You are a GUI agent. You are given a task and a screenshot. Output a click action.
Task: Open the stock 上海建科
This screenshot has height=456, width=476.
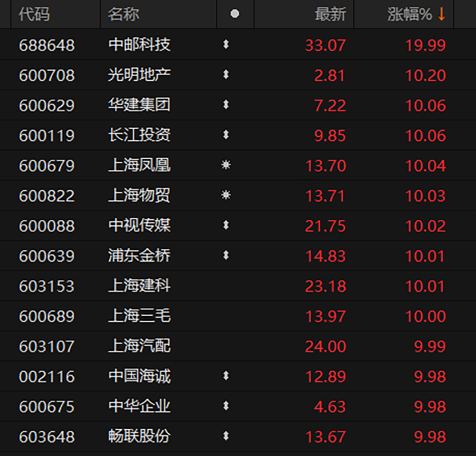coord(139,285)
